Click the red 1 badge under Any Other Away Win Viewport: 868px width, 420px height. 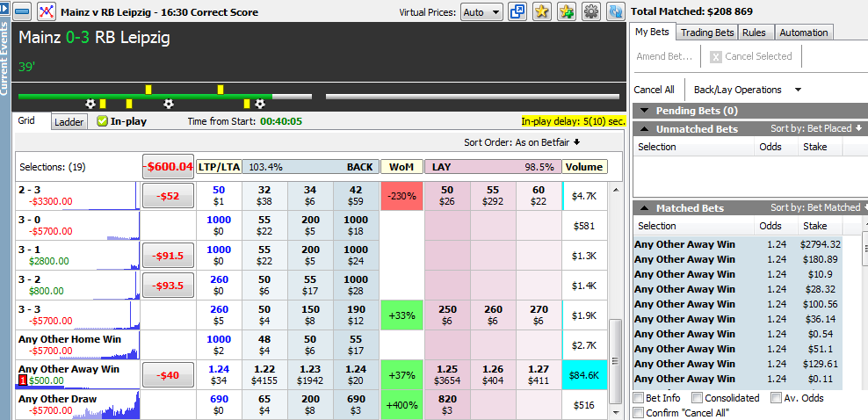point(23,380)
